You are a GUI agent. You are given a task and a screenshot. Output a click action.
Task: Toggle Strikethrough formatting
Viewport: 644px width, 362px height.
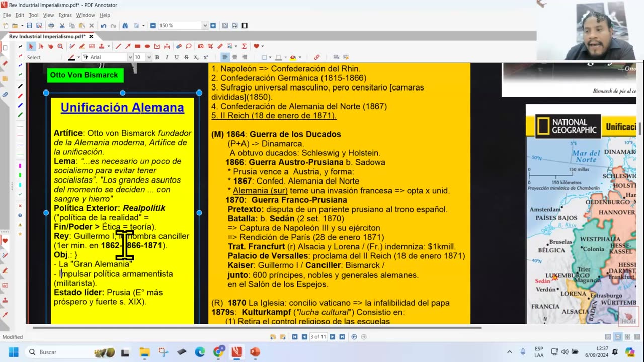coord(186,57)
